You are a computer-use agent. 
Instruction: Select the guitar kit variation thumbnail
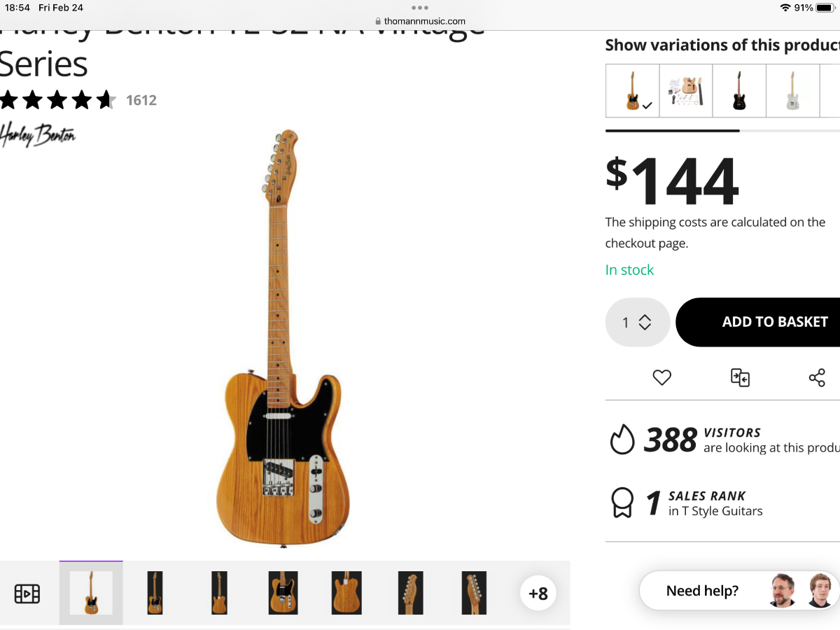pos(686,91)
